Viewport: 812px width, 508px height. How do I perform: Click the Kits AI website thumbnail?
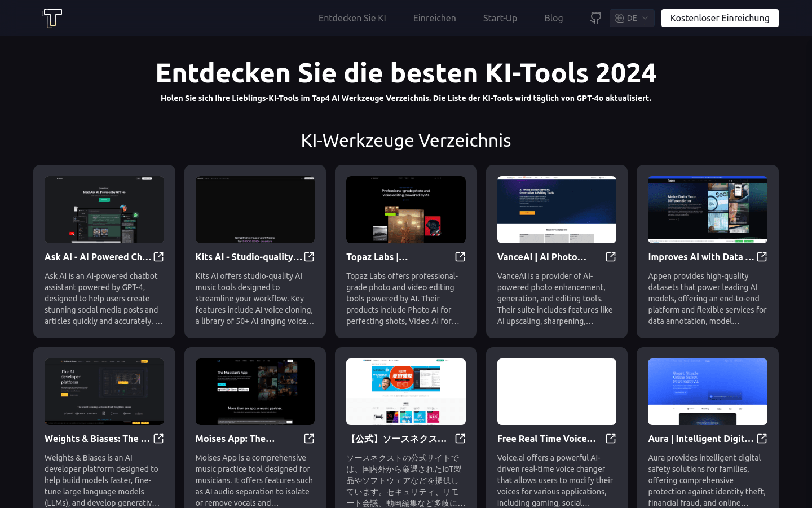click(255, 209)
